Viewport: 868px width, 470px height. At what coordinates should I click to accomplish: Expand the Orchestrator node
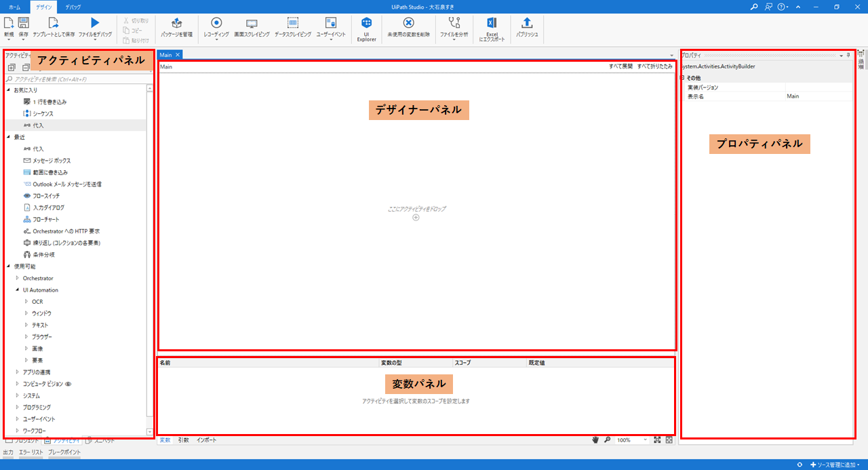tap(18, 278)
